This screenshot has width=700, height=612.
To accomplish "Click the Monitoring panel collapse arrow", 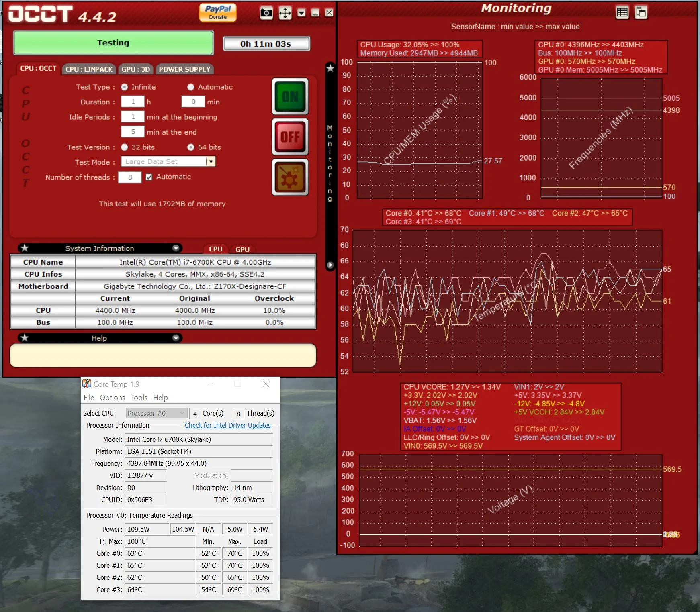I will click(x=330, y=265).
